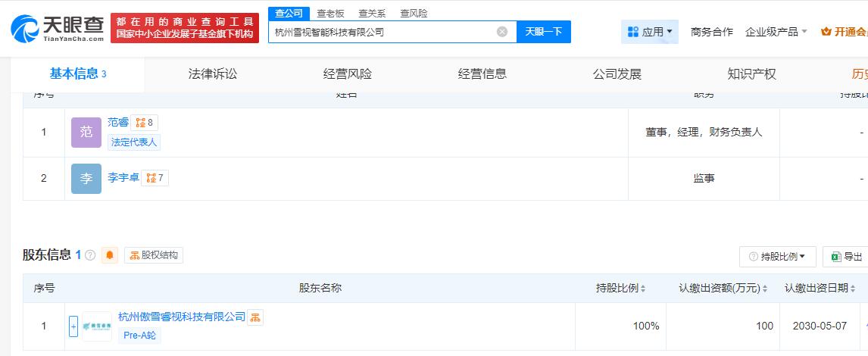Open the equity structure icon beside 杭州傲雪睿视科技有限公司

[x=255, y=317]
